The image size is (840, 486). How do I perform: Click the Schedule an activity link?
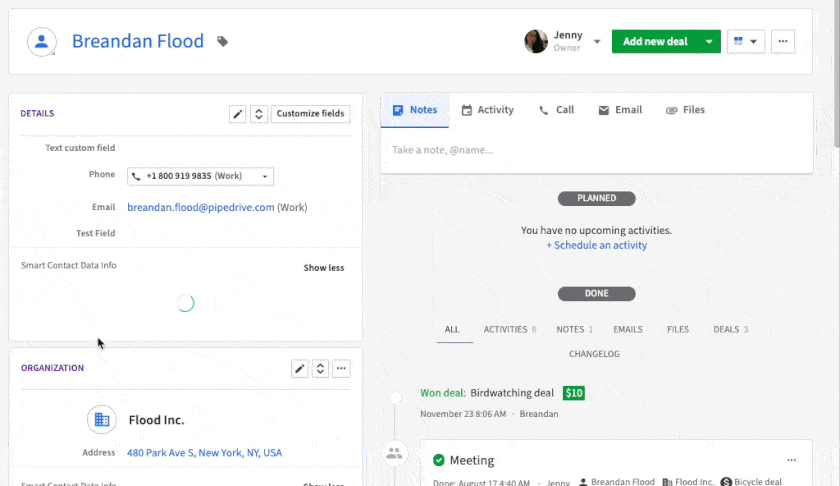596,245
